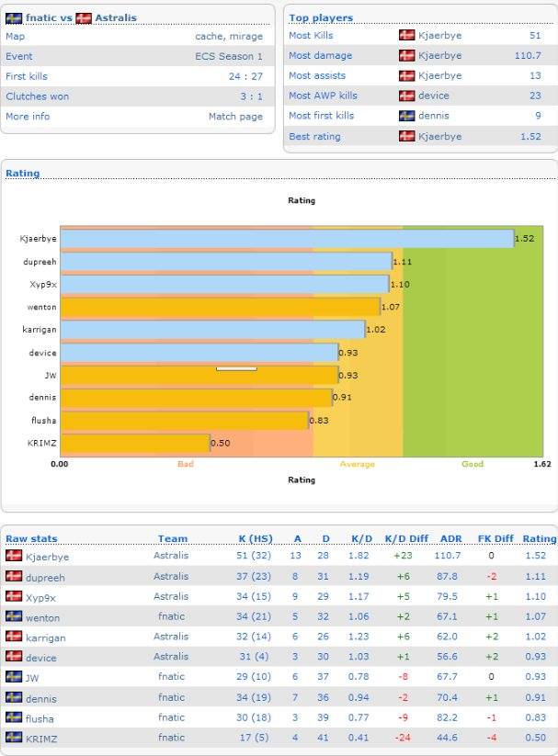558x756 pixels.
Task: Sort Raw stats by FK Diff column
Action: (495, 538)
